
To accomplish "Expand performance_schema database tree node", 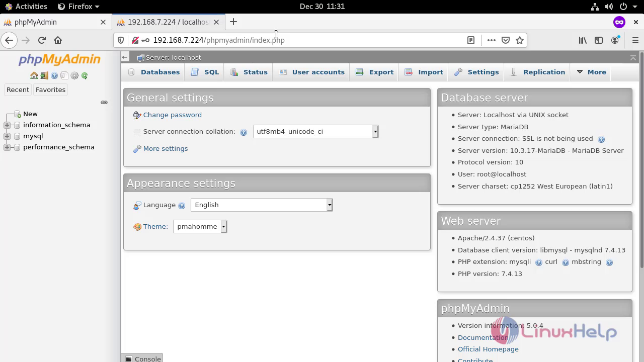I will [7, 147].
